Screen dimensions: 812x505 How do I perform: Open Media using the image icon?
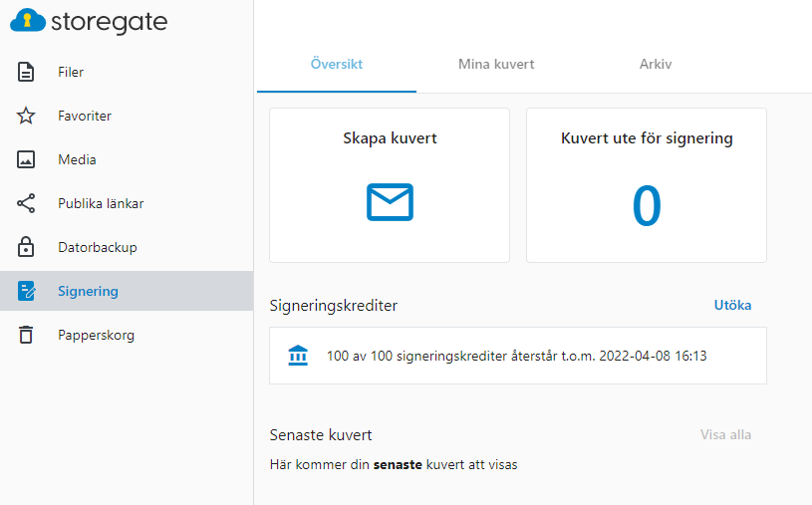tap(26, 159)
